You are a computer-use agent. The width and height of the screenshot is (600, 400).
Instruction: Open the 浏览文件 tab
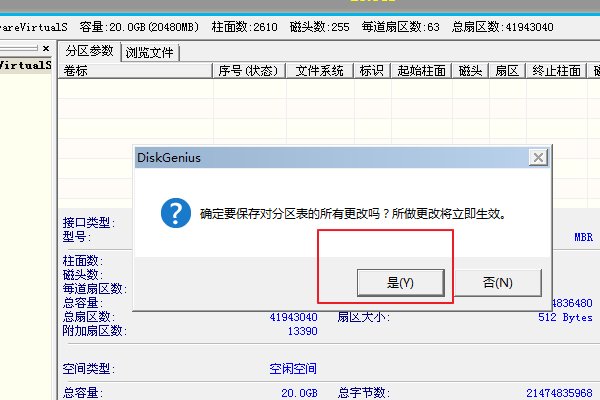pyautogui.click(x=150, y=52)
